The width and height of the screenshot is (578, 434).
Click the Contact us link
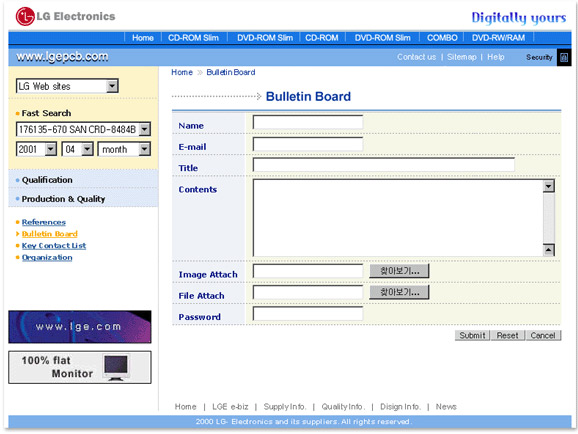(x=416, y=57)
